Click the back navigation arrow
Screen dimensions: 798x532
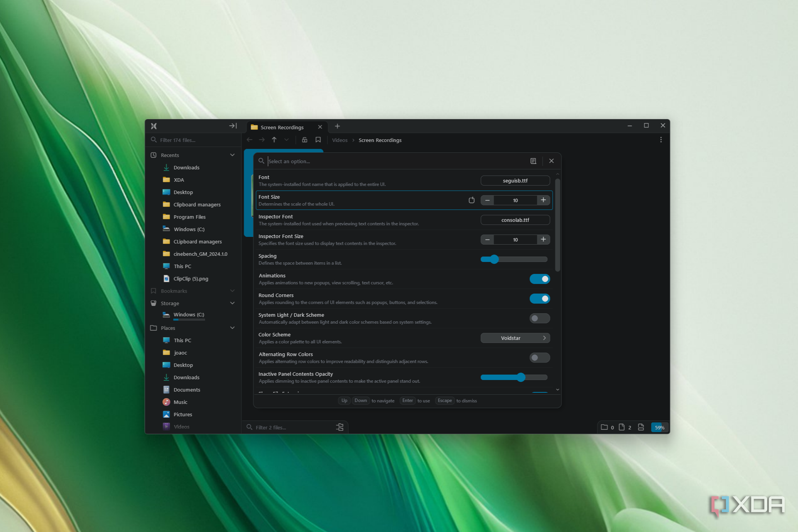point(250,140)
